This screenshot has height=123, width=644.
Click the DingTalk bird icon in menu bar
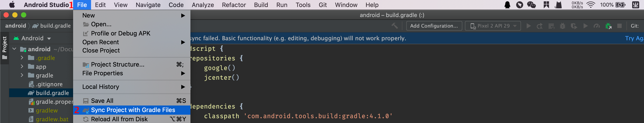point(519,5)
